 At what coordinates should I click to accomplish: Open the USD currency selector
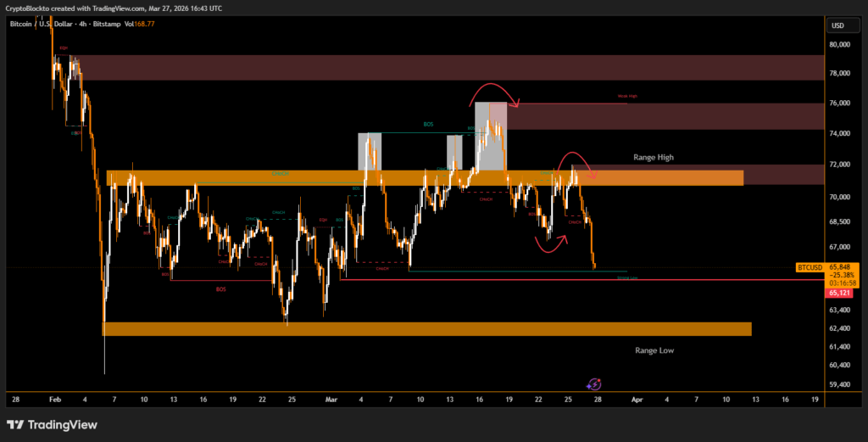[838, 25]
